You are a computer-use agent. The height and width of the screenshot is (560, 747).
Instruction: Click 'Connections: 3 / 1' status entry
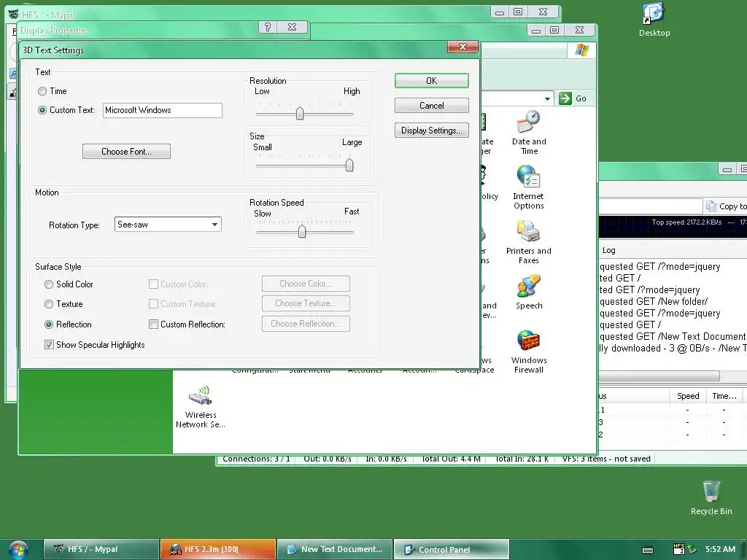pos(256,459)
